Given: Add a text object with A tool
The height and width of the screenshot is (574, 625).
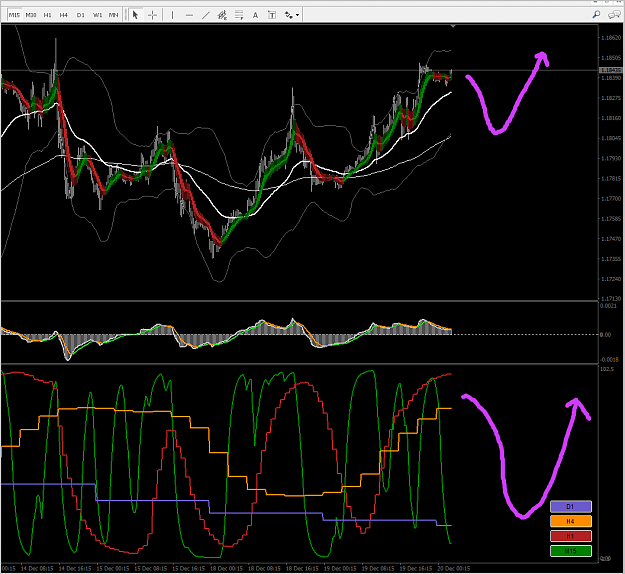Looking at the screenshot, I should 255,15.
